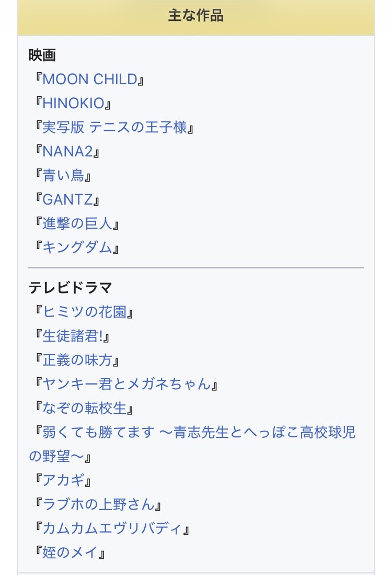
Task: Open the GANTZ film link
Action: pyautogui.click(x=67, y=200)
